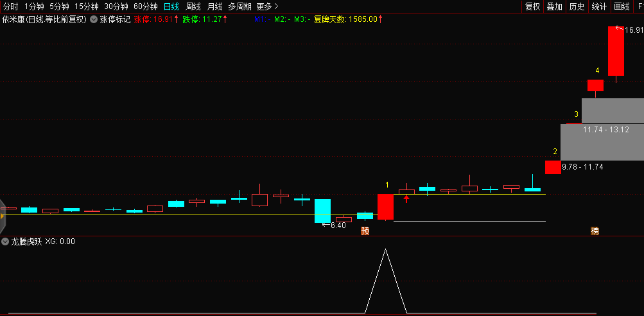This screenshot has width=644, height=316.
Task: Switch to 周线 weekly chart
Action: (x=193, y=6)
